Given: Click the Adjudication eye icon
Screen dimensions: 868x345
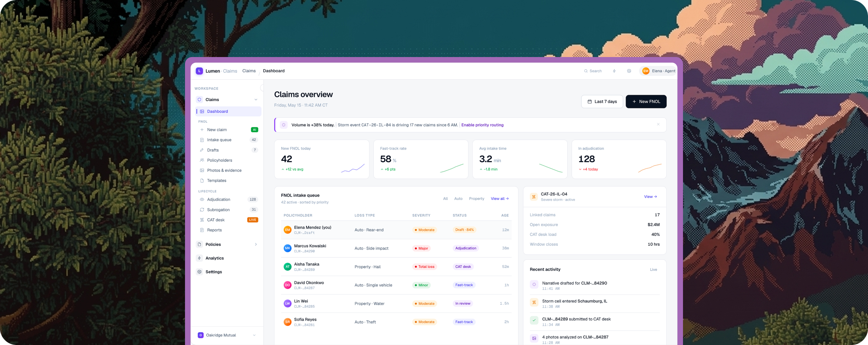Looking at the screenshot, I should tap(202, 200).
